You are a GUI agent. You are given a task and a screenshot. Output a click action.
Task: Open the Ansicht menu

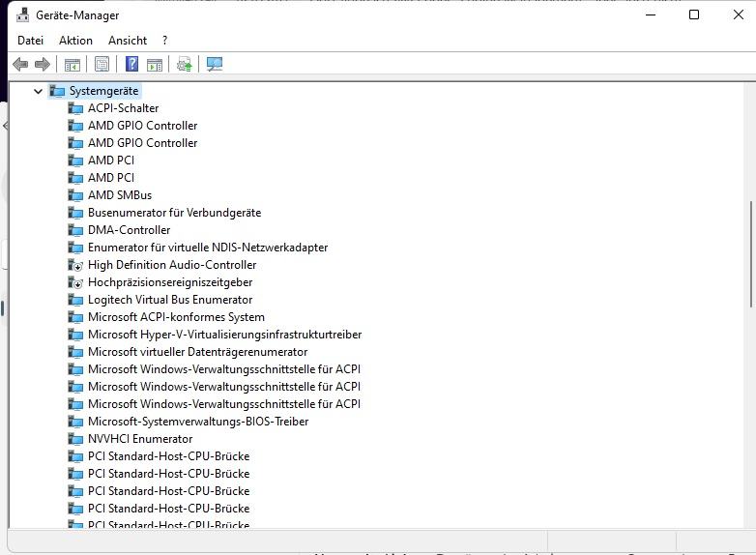(x=128, y=41)
